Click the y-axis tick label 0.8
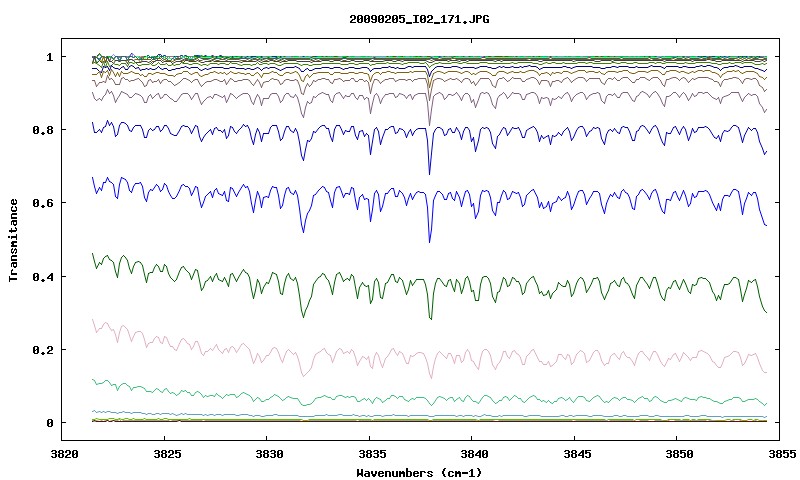The height and width of the screenshot is (480, 800). tap(43, 130)
